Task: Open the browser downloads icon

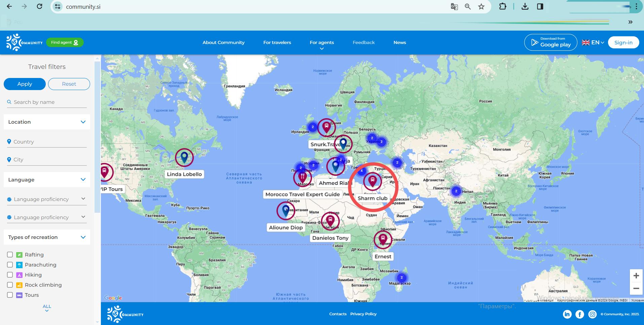Action: [x=525, y=6]
